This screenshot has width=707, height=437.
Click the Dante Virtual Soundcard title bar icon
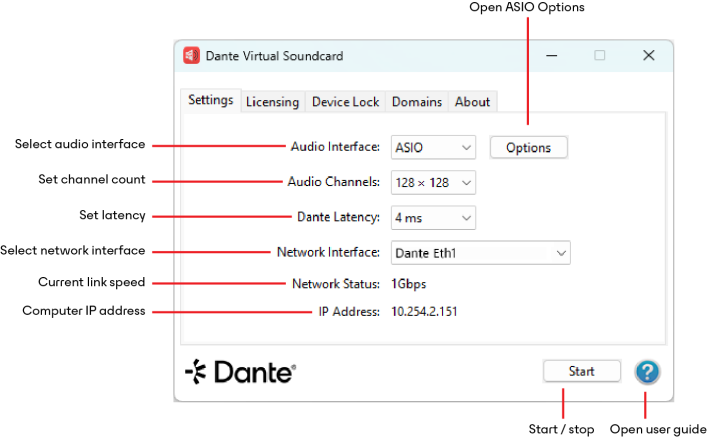pos(191,56)
